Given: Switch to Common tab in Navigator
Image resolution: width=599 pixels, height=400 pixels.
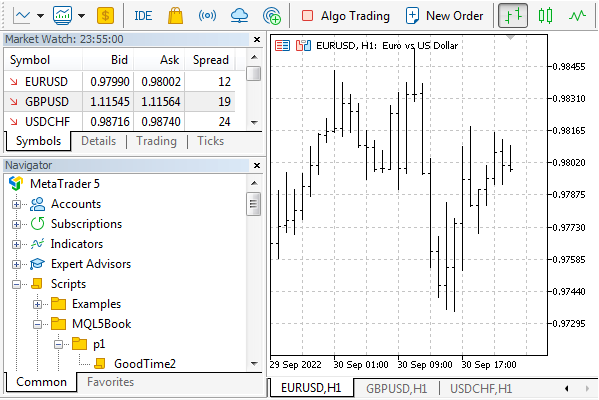Looking at the screenshot, I should click(42, 382).
